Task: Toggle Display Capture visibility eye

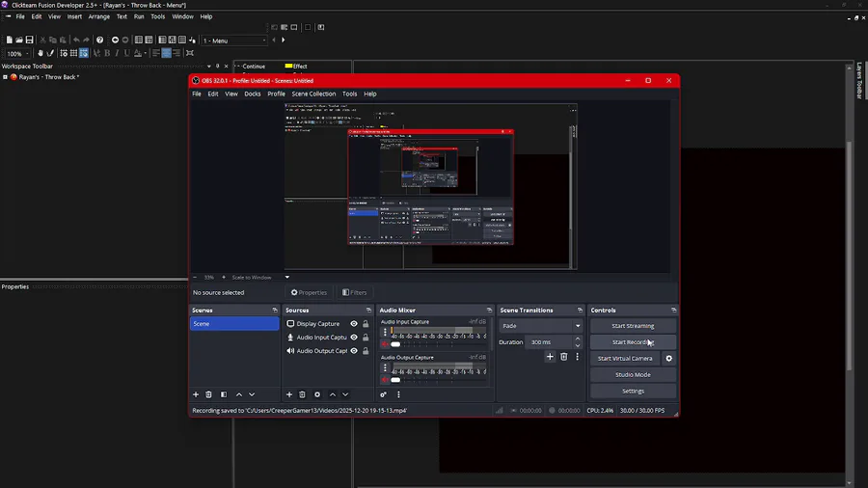Action: point(354,324)
